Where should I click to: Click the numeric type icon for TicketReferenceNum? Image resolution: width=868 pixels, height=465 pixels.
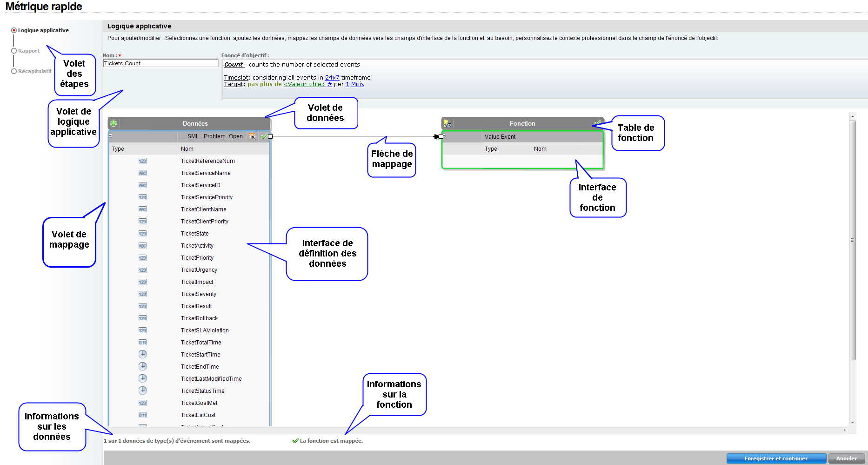coord(142,161)
